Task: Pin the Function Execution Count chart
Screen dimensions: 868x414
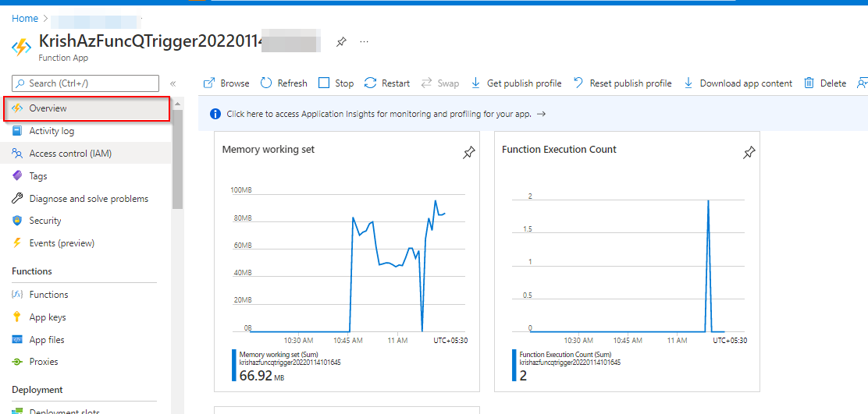Action: (749, 153)
